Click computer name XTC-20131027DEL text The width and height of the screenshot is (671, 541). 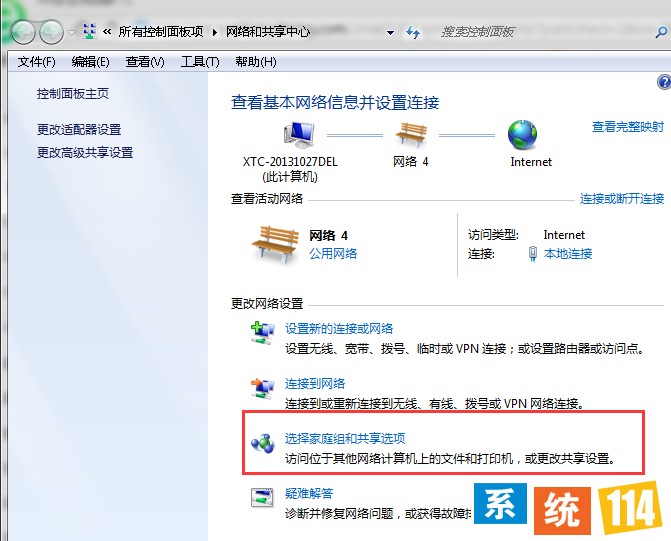tap(290, 162)
